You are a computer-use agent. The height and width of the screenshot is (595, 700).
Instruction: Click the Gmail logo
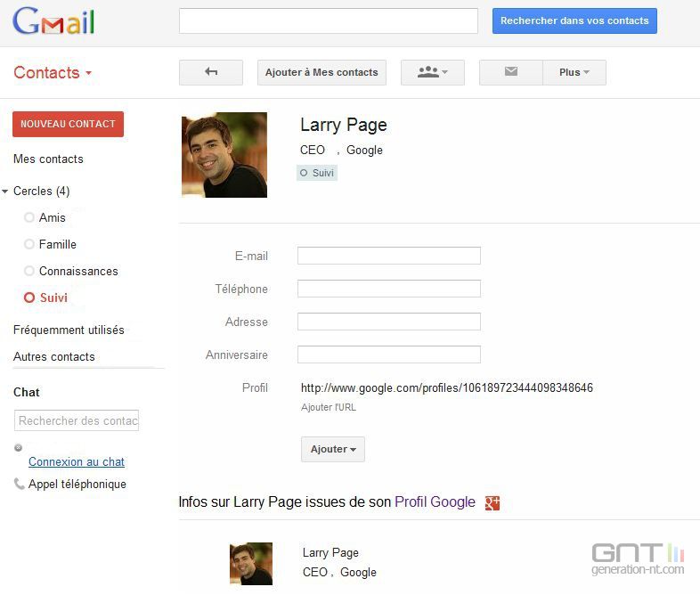tap(53, 21)
